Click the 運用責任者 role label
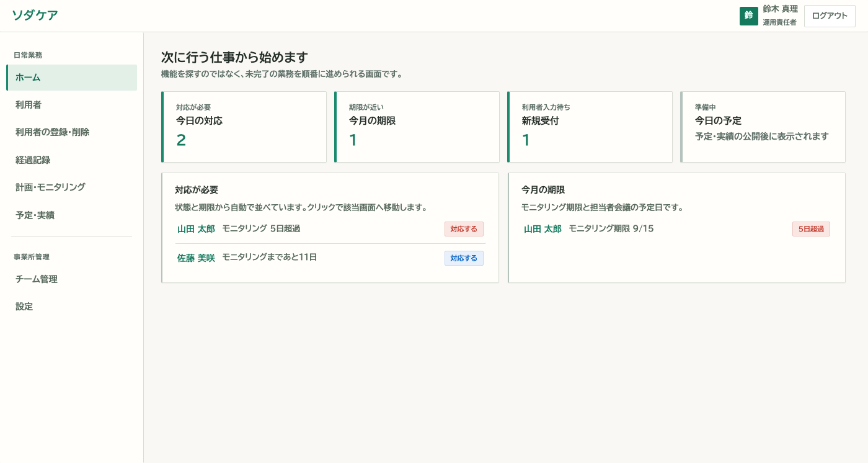The height and width of the screenshot is (463, 868). click(x=779, y=22)
